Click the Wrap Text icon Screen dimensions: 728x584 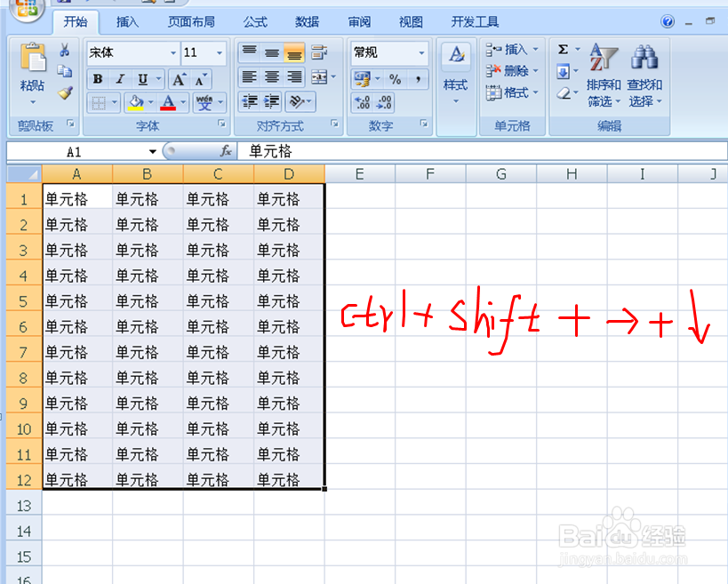tap(319, 52)
